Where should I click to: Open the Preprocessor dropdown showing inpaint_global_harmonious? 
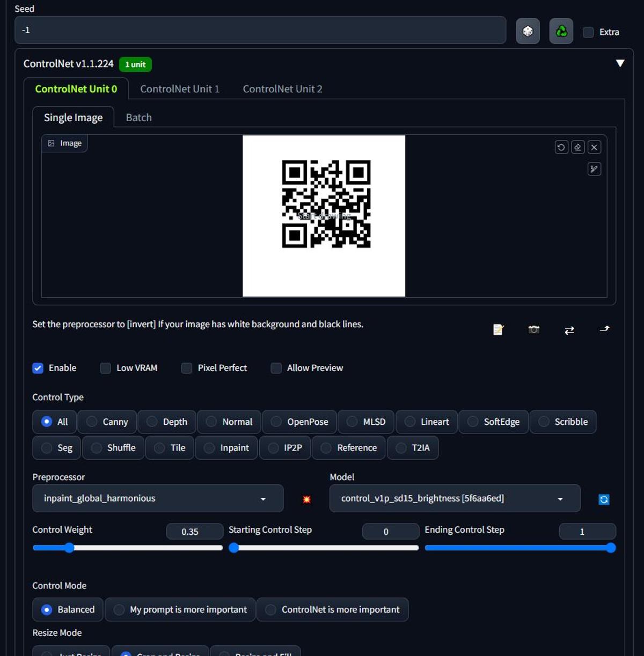[x=157, y=498]
